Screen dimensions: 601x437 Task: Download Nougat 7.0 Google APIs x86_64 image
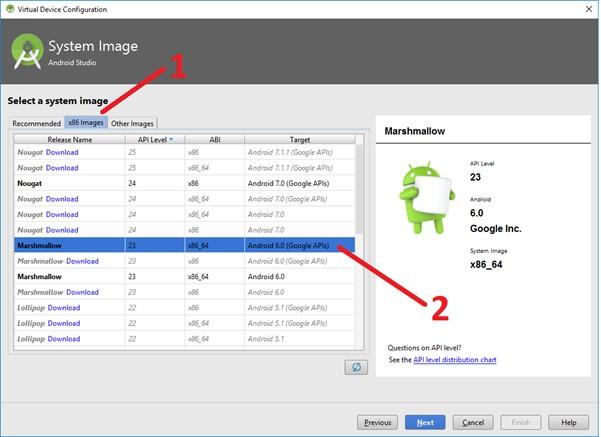[x=62, y=199]
